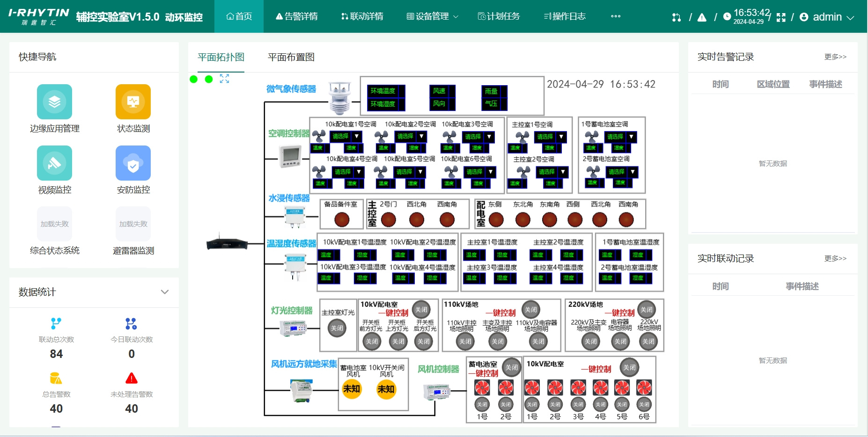The image size is (868, 437).
Task: Toggle 10kV配电室 fan 一键控制 switch
Action: click(630, 367)
